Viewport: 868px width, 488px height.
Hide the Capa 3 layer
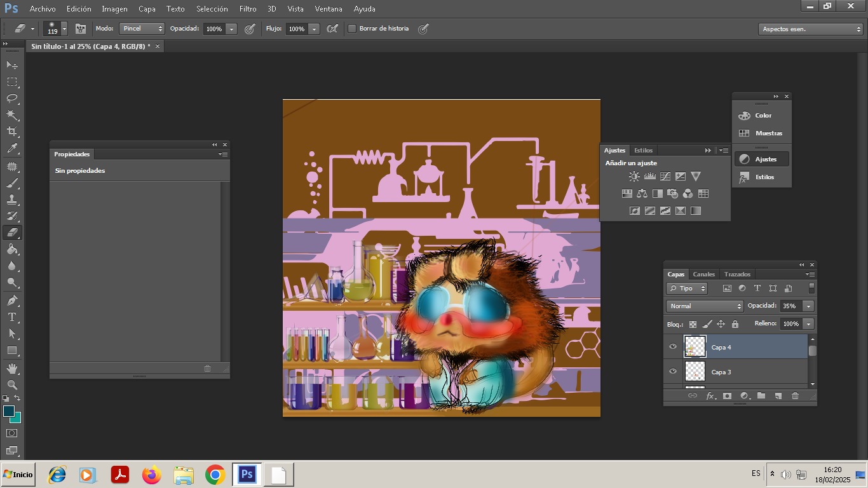tap(673, 372)
